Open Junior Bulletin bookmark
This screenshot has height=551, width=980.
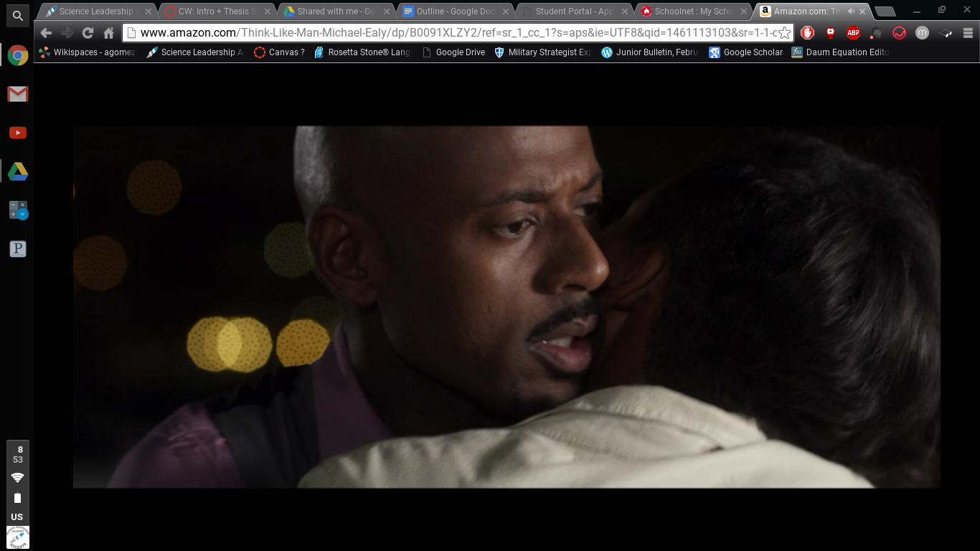650,52
